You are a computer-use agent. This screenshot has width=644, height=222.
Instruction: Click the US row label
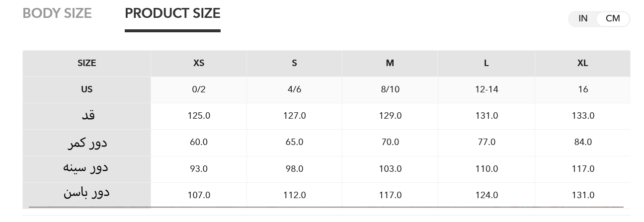point(86,89)
